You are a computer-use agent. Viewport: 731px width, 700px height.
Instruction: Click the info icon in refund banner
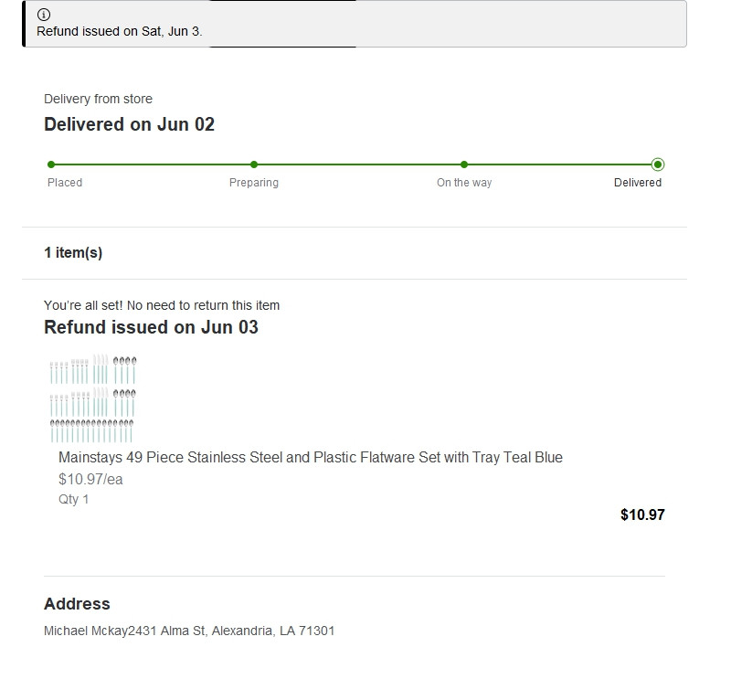[43, 15]
